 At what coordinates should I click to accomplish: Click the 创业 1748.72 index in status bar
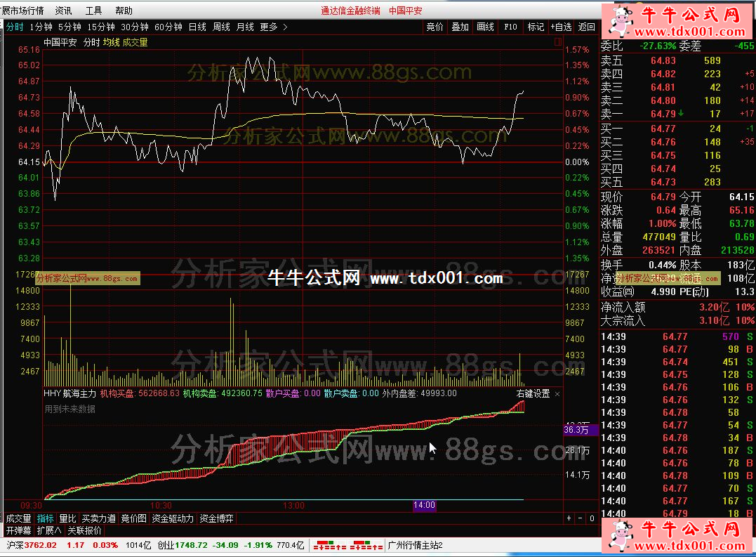[183, 546]
